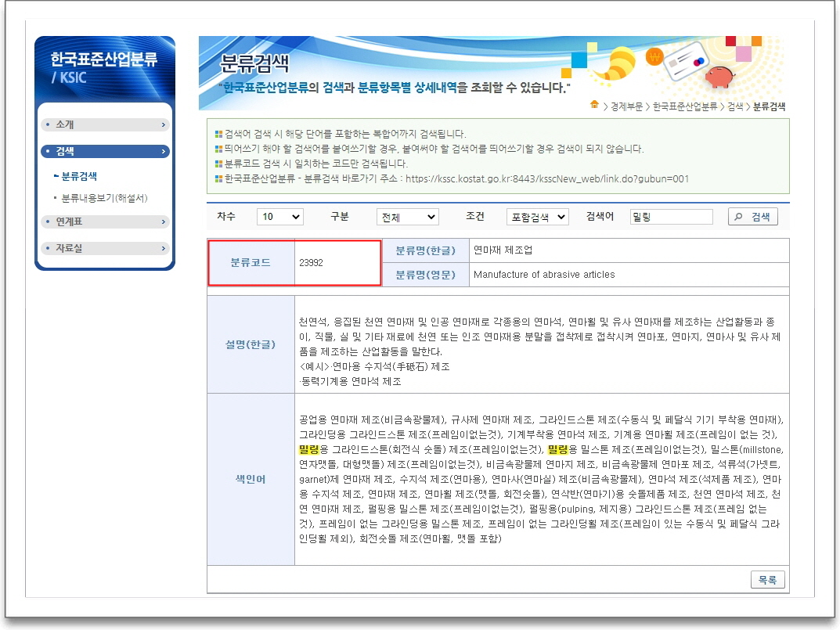Click the first highlighted 밀링 keyword before 그라인드스톤
Image resolution: width=840 pixels, height=630 pixels.
(309, 449)
